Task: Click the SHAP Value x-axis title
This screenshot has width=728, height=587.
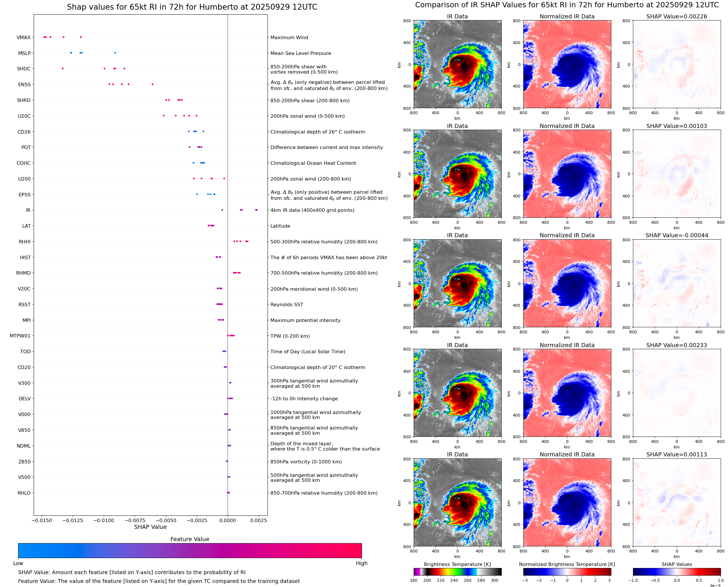Action: click(x=150, y=527)
